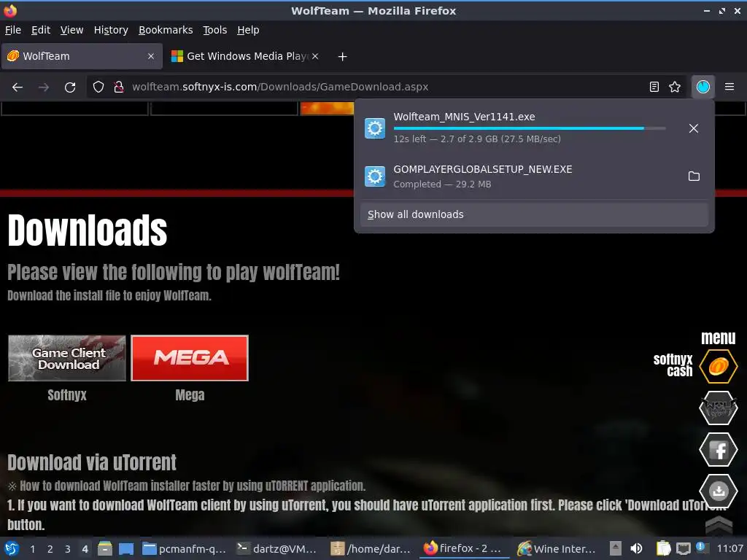Click the Softnyx label under download button
The image size is (747, 560).
67,395
